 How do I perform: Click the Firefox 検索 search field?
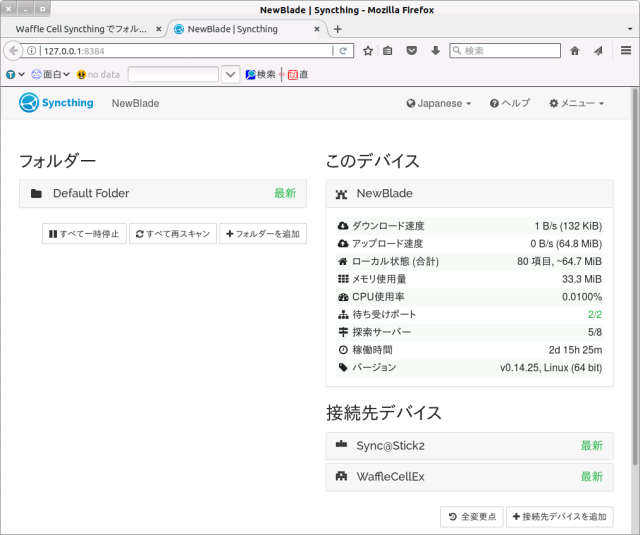tap(505, 51)
